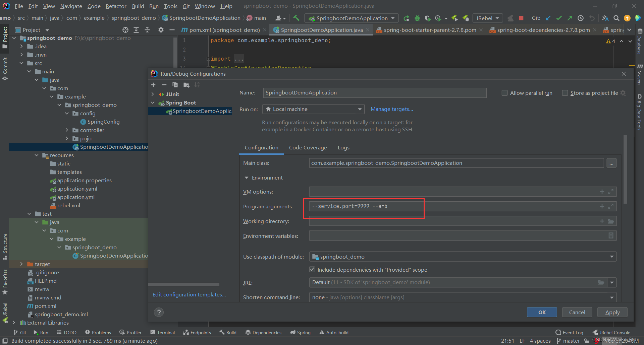Expand the JUnit configurations node
644x345 pixels.
pyautogui.click(x=153, y=94)
